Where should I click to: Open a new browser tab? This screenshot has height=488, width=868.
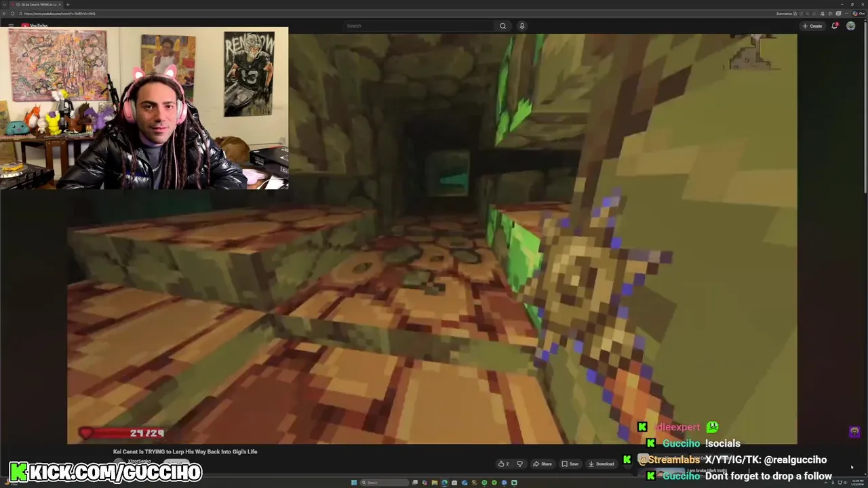(68, 5)
